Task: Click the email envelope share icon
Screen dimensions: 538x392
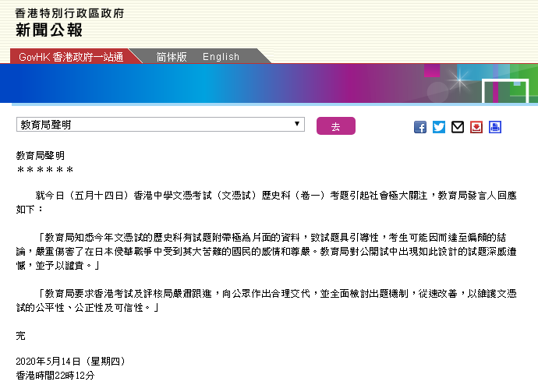Action: click(x=458, y=127)
